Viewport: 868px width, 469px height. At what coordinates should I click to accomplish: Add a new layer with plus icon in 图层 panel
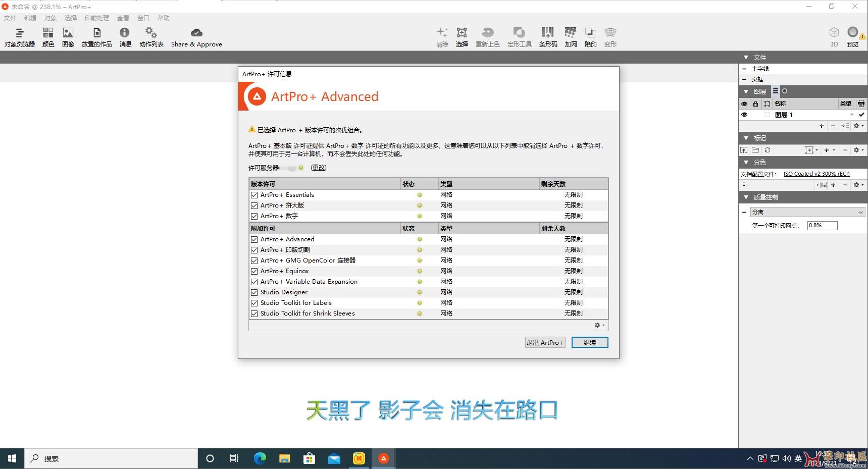click(x=822, y=126)
